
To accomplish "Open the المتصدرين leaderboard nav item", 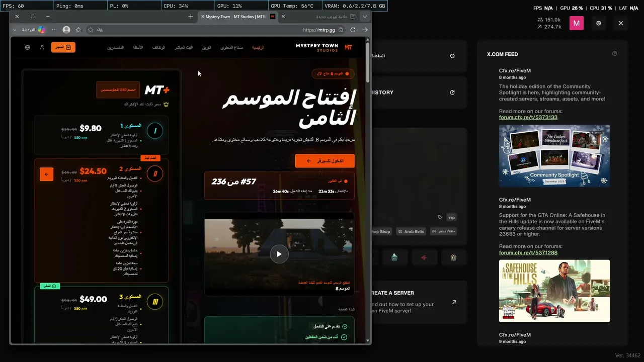I will point(115,47).
